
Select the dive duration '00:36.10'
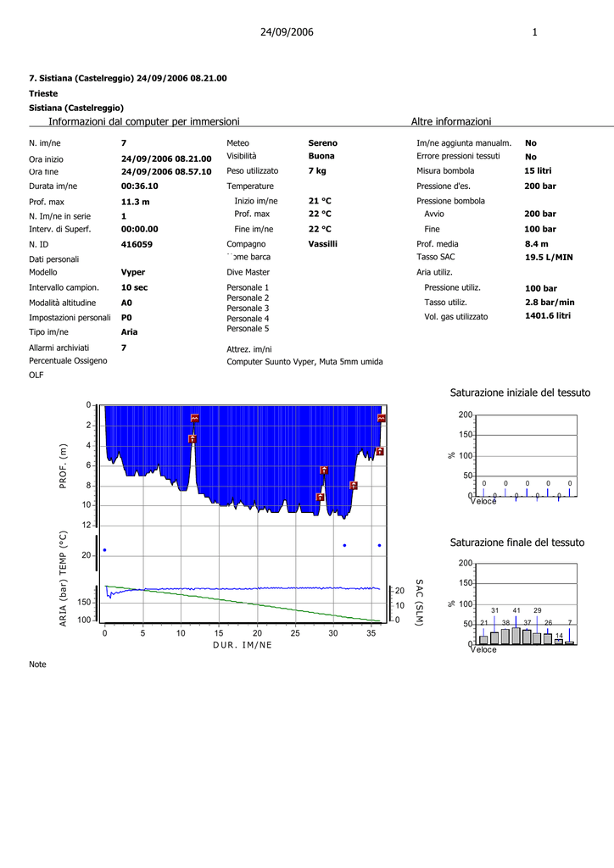click(140, 186)
